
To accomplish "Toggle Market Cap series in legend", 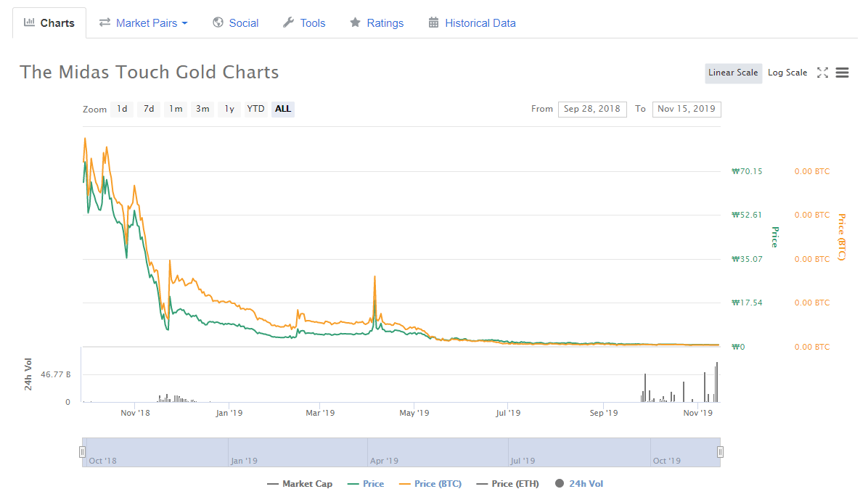I will point(300,484).
